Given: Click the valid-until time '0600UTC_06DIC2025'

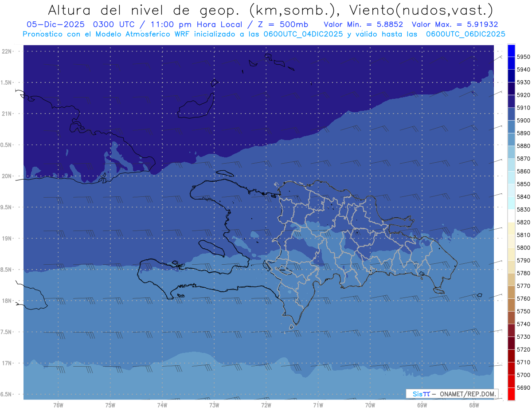Looking at the screenshot, I should click(x=465, y=34).
